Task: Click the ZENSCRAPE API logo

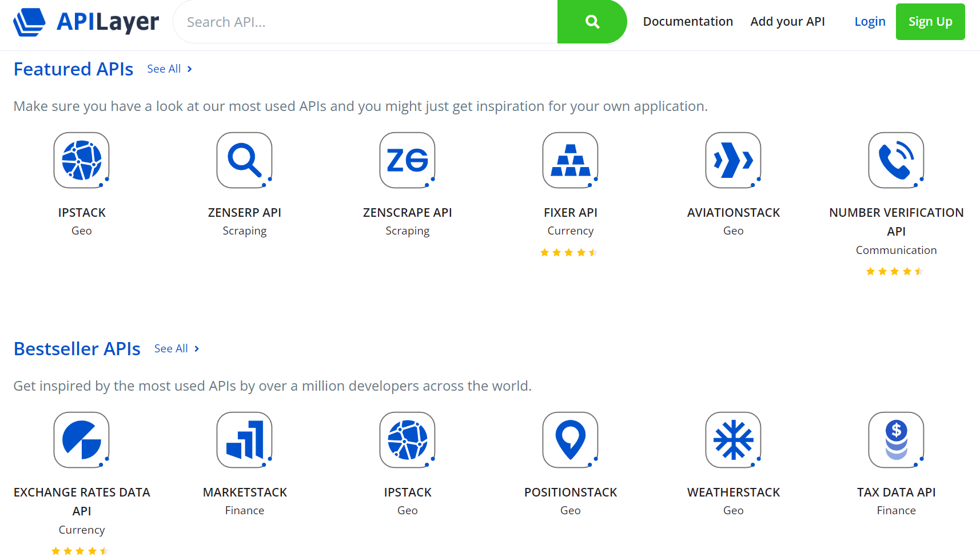Action: coord(407,160)
